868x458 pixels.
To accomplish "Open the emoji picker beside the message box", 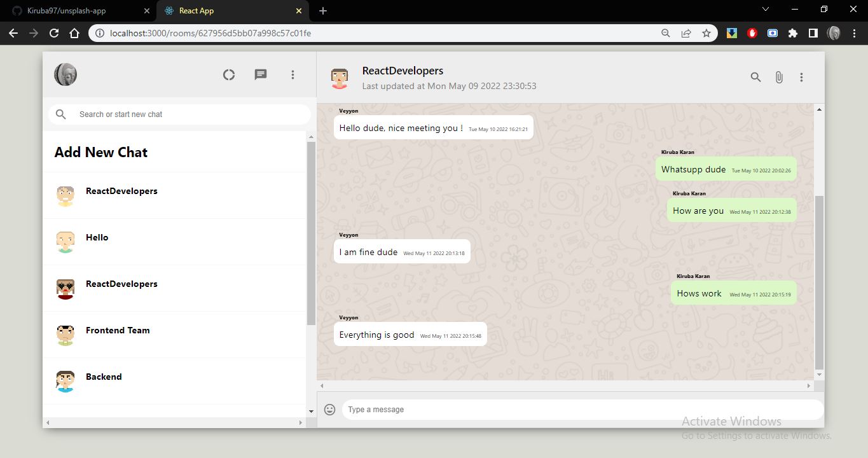I will click(329, 409).
